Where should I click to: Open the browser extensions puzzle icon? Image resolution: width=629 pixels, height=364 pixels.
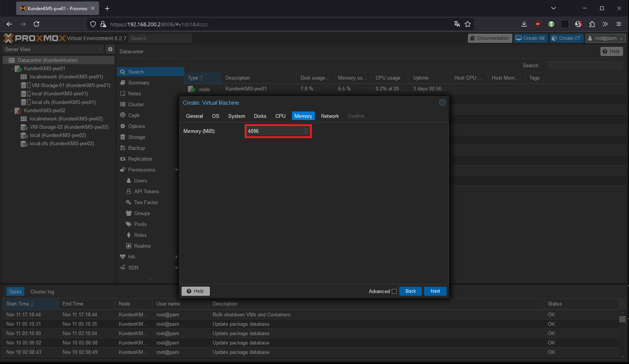(592, 24)
